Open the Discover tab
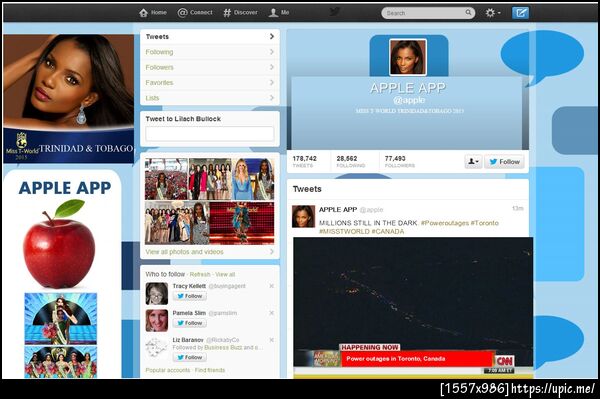 [240, 13]
